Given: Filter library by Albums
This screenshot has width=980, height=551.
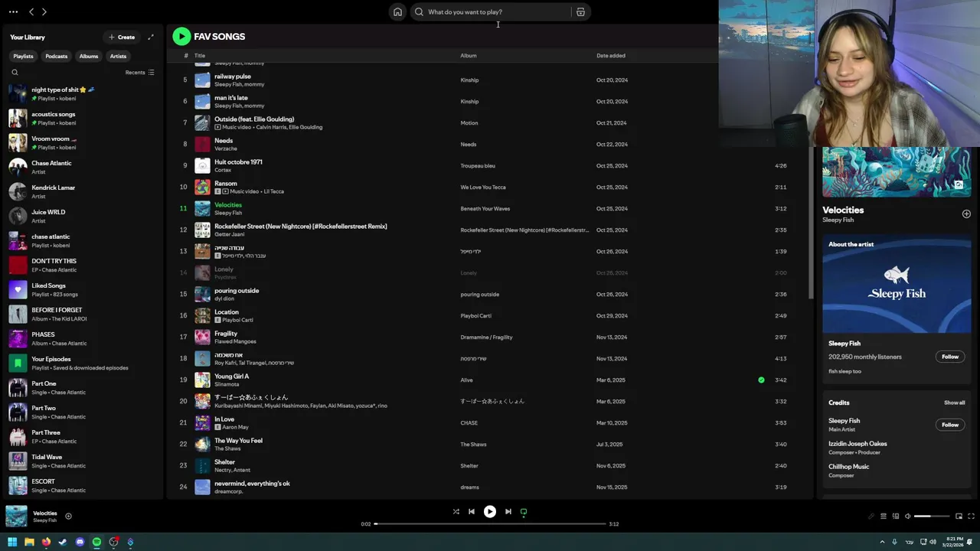Looking at the screenshot, I should click(x=89, y=56).
